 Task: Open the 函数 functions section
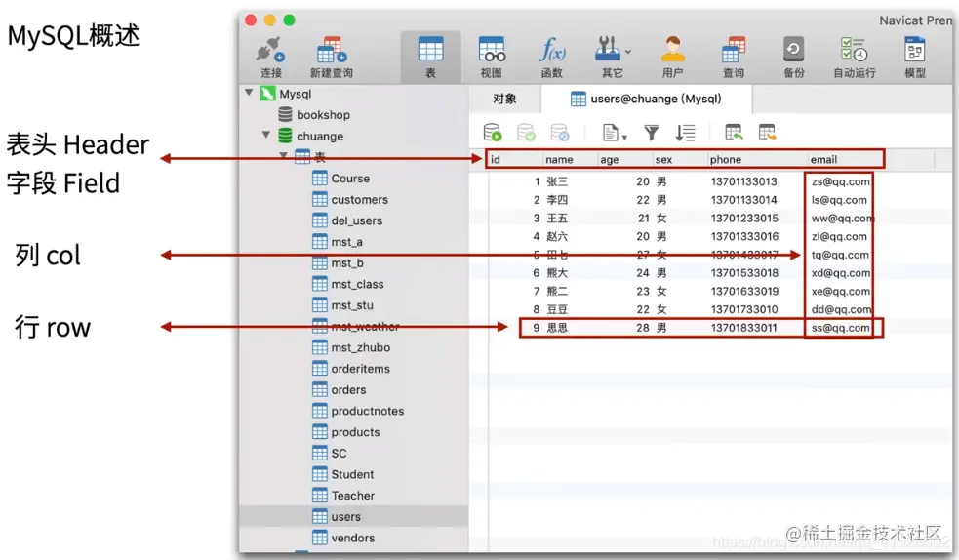(x=551, y=58)
